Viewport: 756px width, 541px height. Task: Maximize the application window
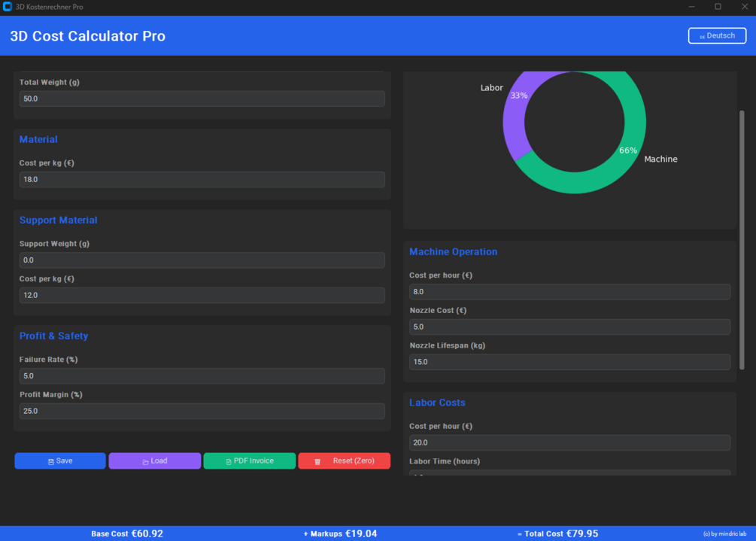point(718,7)
